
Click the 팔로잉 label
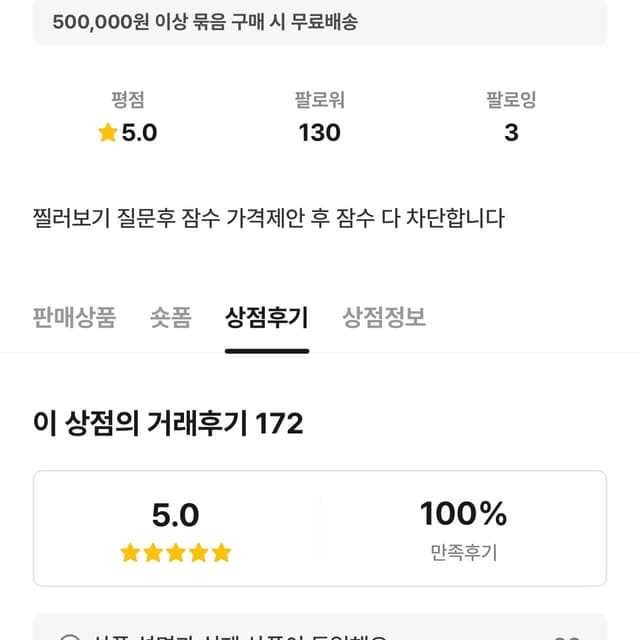click(x=511, y=100)
